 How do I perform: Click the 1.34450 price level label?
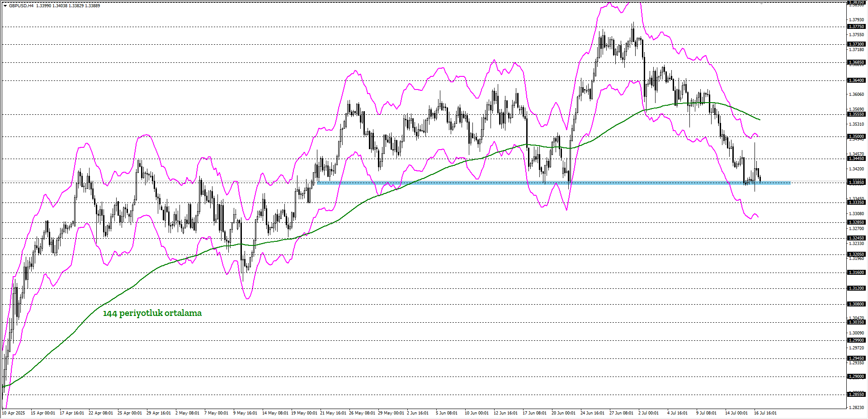coord(856,159)
